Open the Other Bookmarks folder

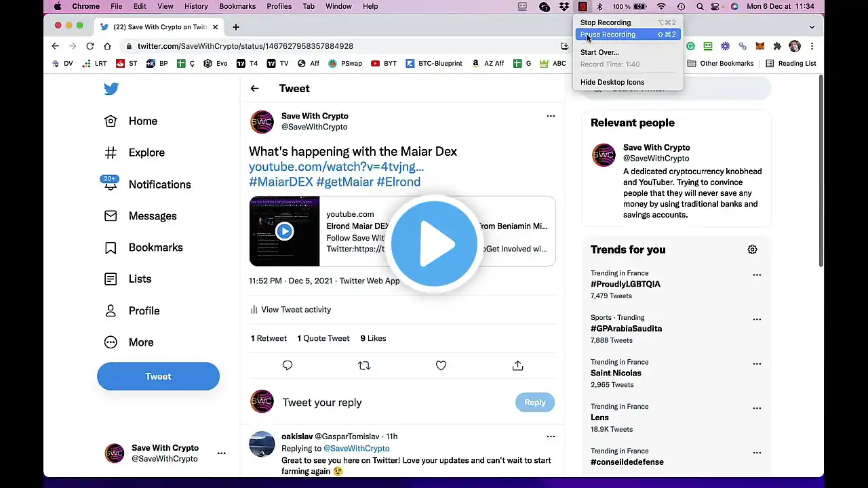click(x=720, y=64)
